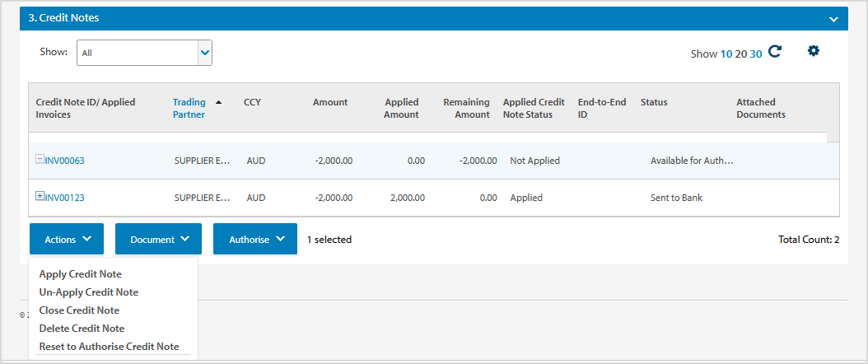This screenshot has width=868, height=364.
Task: Click the refresh icon beside Show 30
Action: (x=774, y=52)
